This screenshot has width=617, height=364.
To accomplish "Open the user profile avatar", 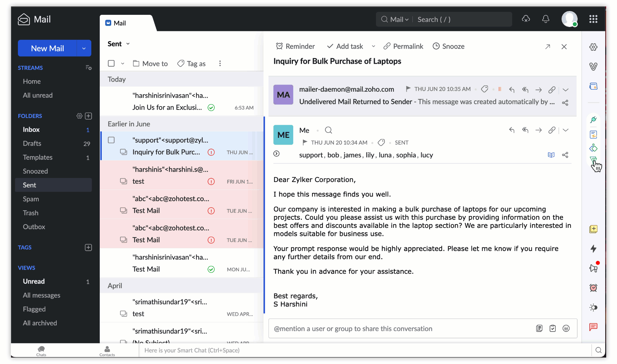I will (569, 19).
